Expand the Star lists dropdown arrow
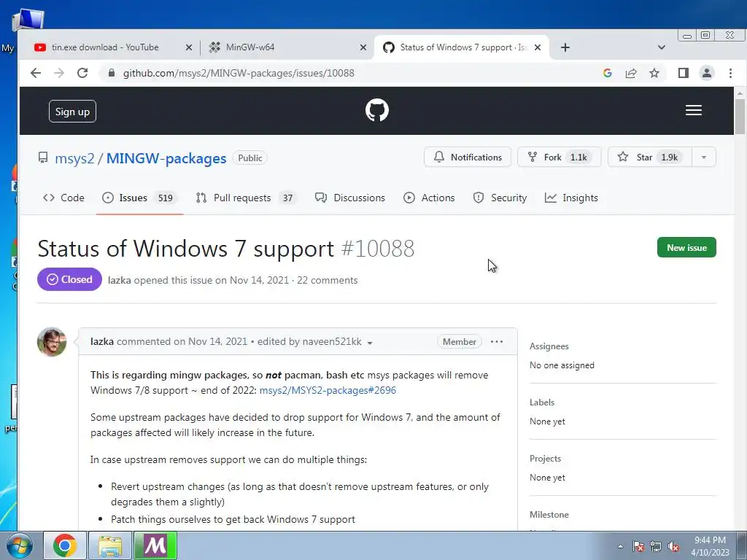 point(704,157)
